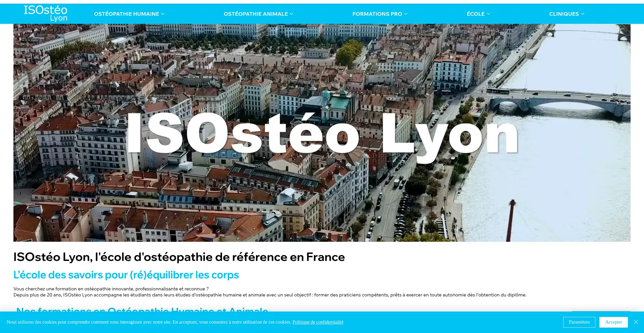This screenshot has width=644, height=333.
Task: Open the Cliniques navigation label
Action: point(563,14)
